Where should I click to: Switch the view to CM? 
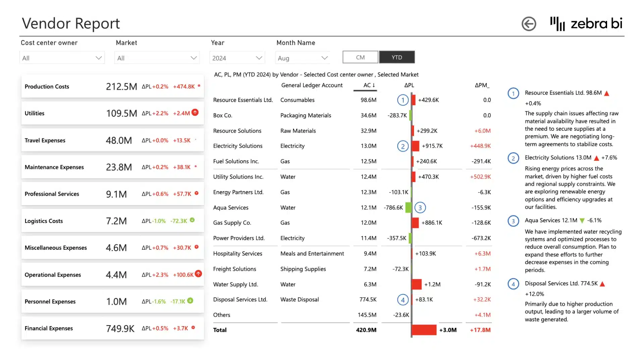tap(360, 57)
